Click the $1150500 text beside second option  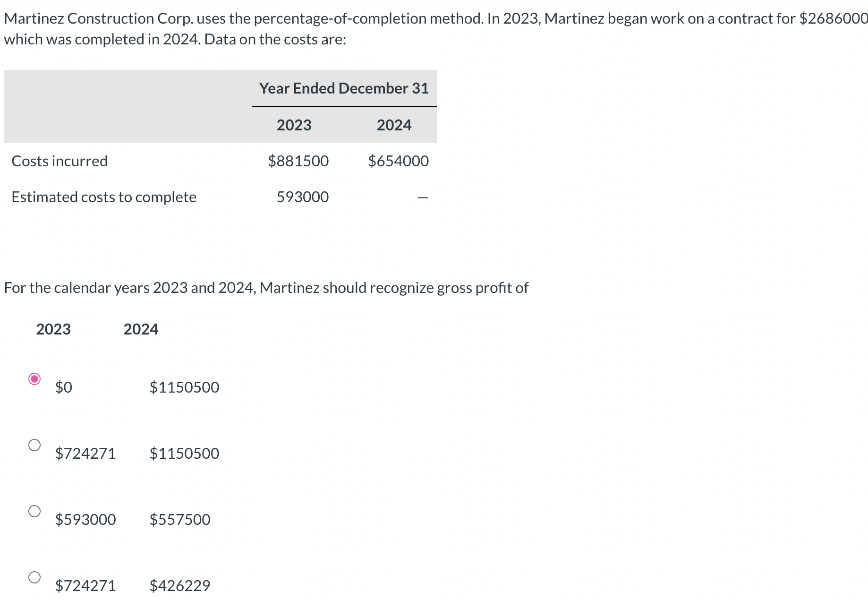click(184, 453)
